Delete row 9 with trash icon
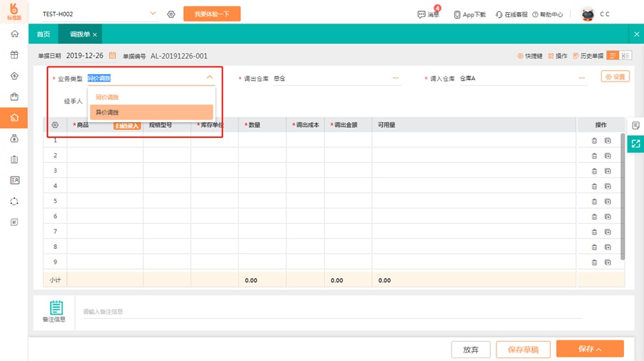Screen dimensions: 644x361 point(595,262)
